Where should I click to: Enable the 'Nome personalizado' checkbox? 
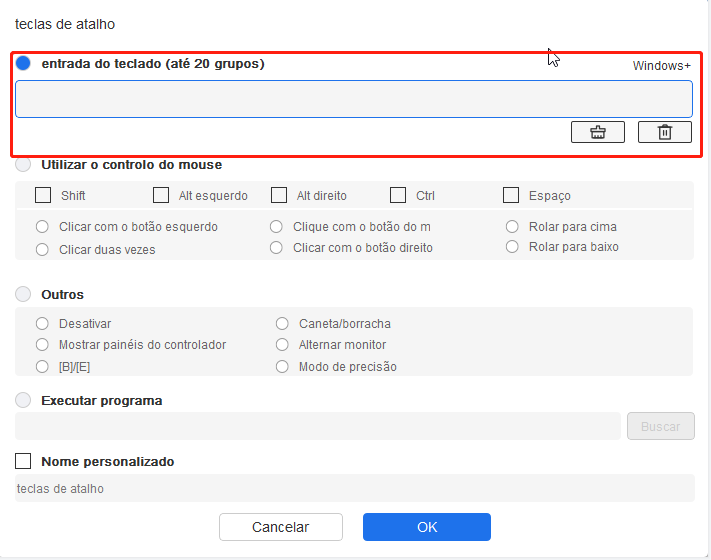(23, 461)
